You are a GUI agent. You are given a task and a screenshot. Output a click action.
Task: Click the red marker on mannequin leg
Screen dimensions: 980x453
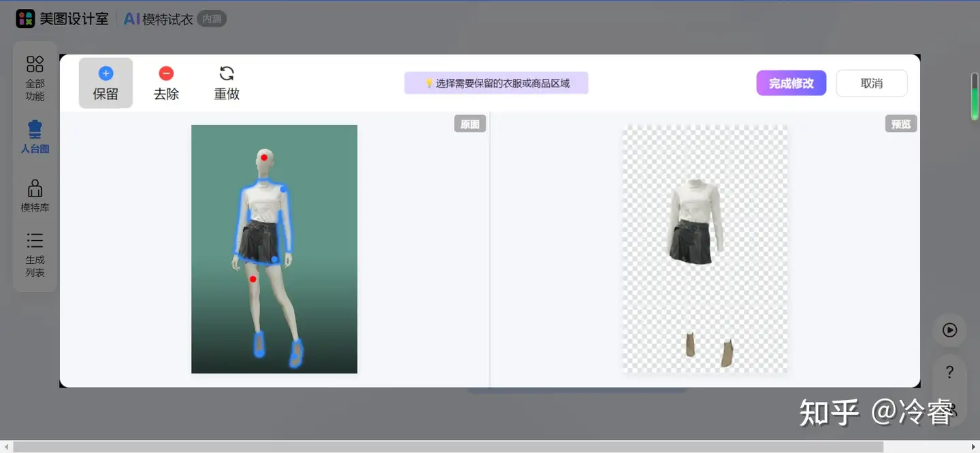252,279
